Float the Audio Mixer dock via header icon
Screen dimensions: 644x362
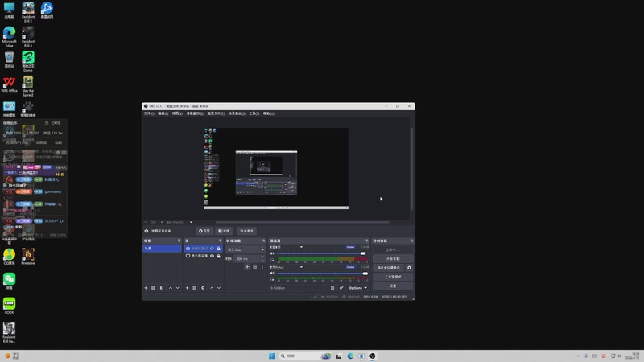tap(367, 241)
